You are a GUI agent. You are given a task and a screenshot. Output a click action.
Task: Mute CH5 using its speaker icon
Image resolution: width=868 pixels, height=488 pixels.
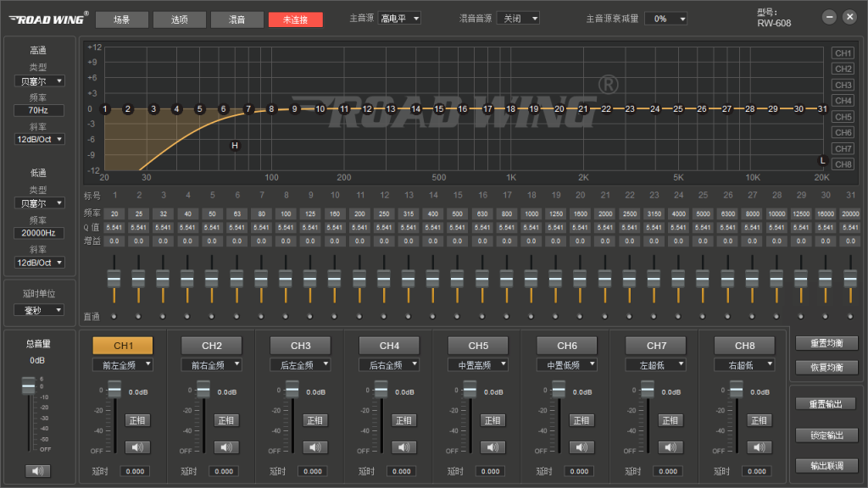tap(492, 447)
